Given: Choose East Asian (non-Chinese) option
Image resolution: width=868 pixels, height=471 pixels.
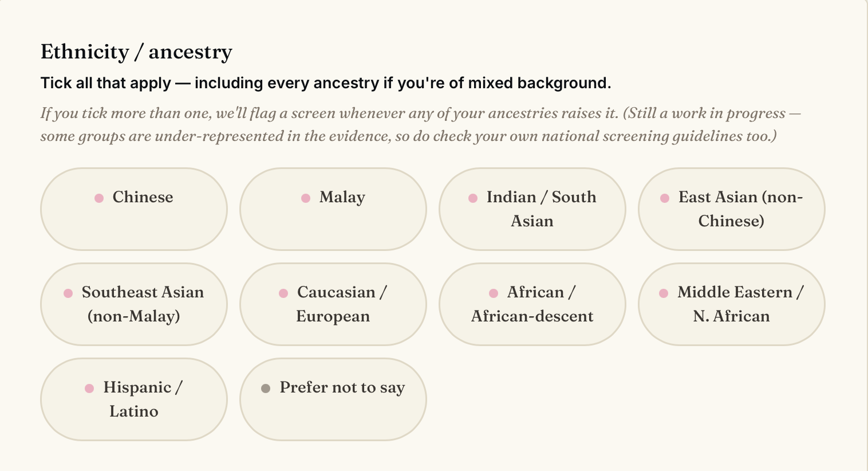Looking at the screenshot, I should (x=732, y=209).
